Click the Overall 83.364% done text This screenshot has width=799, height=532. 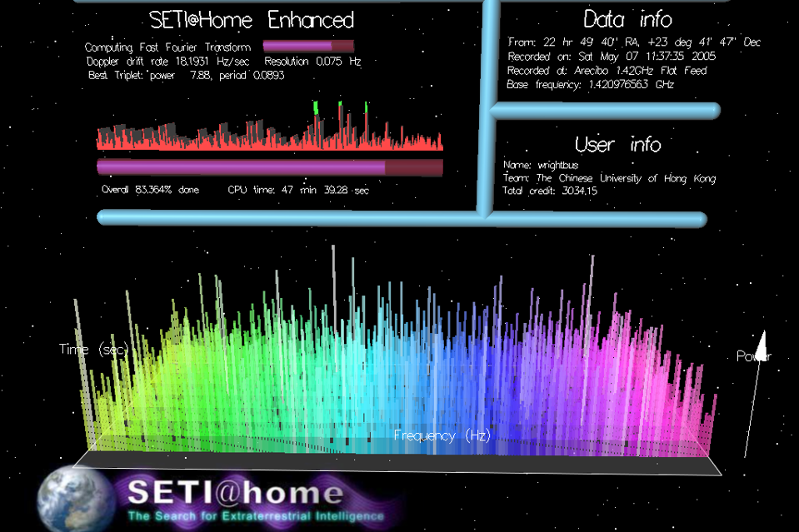point(150,190)
